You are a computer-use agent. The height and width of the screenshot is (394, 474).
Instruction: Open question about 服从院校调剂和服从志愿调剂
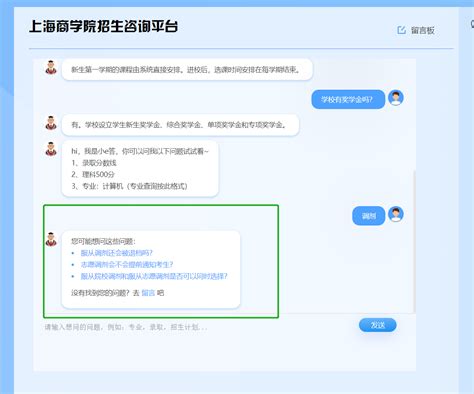[154, 276]
